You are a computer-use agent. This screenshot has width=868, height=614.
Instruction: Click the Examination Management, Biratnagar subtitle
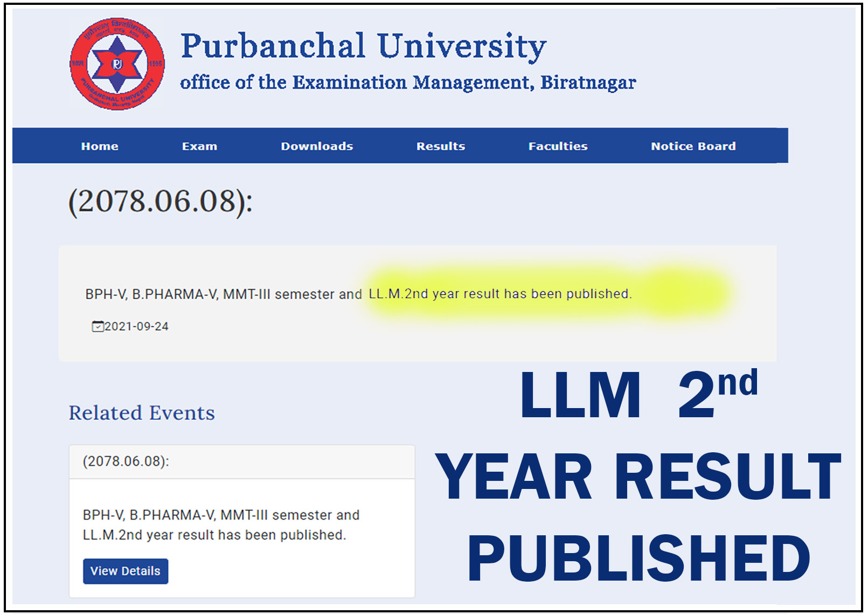point(408,82)
